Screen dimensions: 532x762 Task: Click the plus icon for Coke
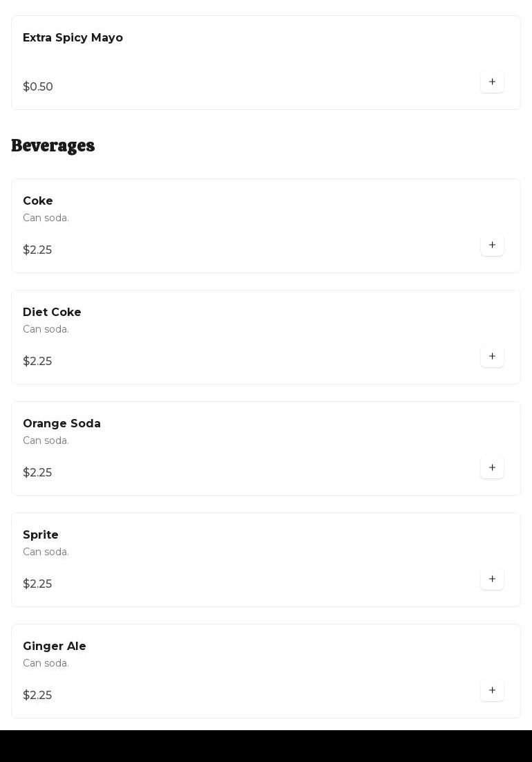click(x=492, y=245)
